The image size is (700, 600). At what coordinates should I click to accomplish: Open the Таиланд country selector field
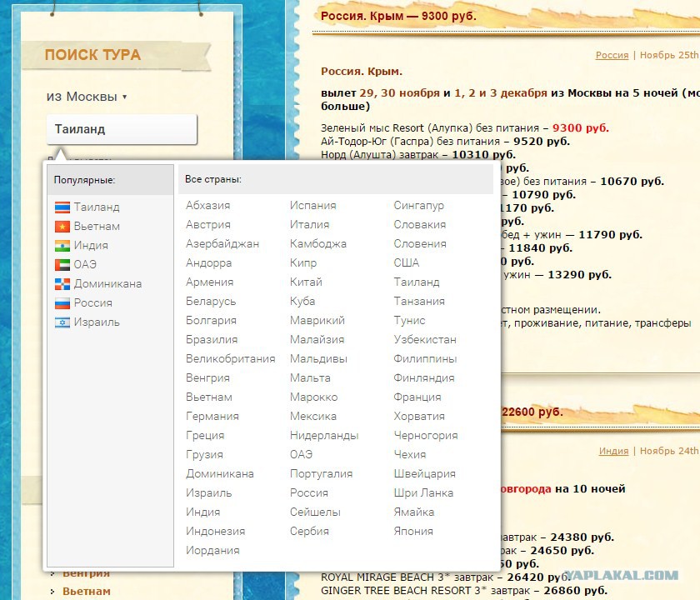coord(122,129)
